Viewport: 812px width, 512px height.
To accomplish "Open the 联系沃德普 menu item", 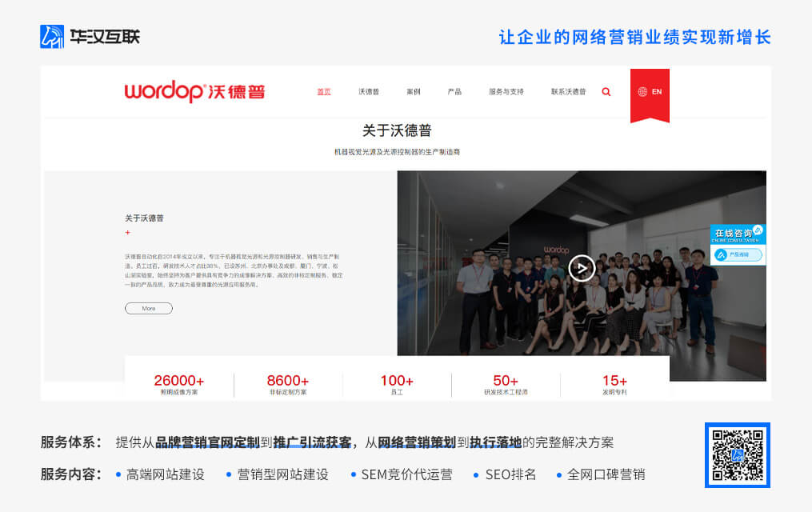I will click(x=568, y=92).
